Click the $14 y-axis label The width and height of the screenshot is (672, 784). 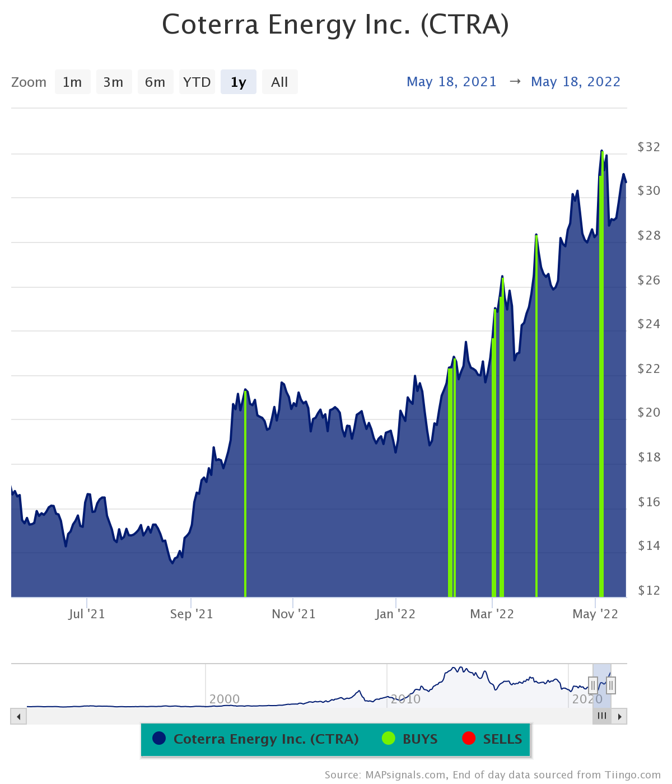click(649, 546)
